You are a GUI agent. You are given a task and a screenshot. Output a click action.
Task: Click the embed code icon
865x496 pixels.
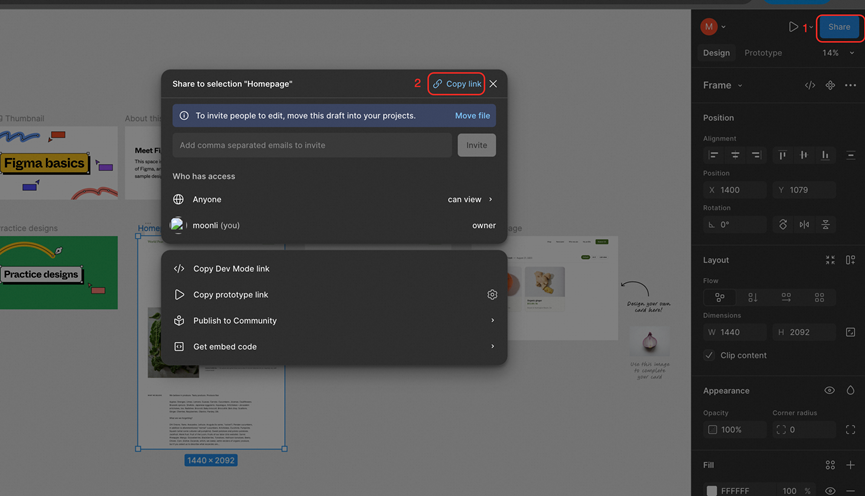(x=179, y=346)
